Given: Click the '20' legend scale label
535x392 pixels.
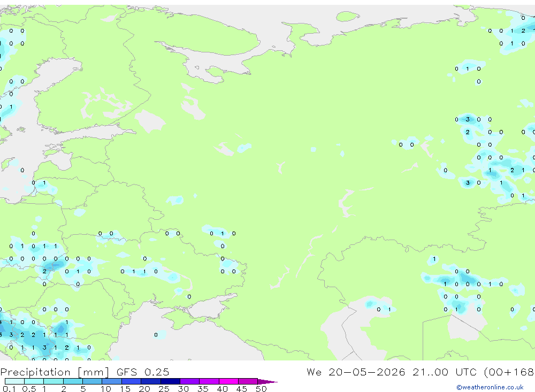Looking at the screenshot, I should click(144, 389).
